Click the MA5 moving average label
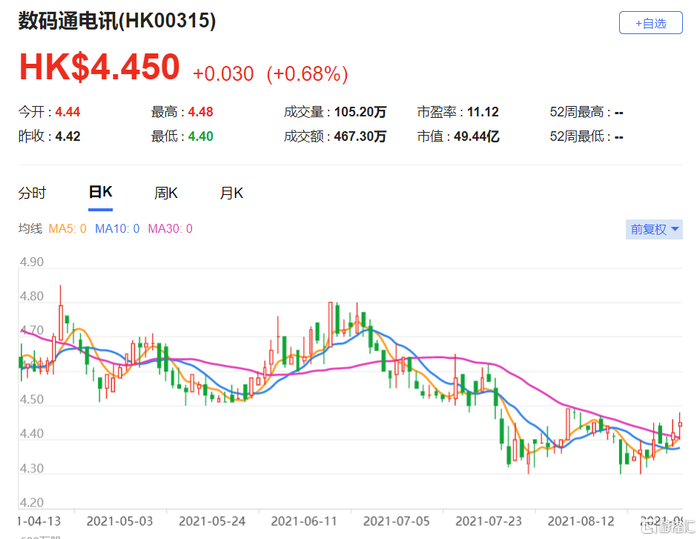700x539 pixels. (67, 229)
